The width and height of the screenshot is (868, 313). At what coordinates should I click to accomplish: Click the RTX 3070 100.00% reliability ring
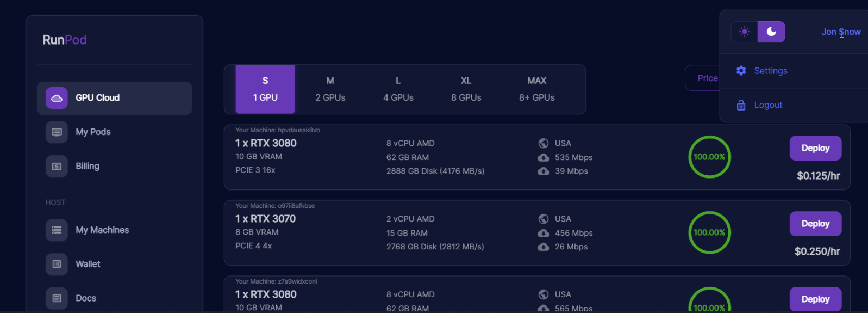pyautogui.click(x=709, y=232)
